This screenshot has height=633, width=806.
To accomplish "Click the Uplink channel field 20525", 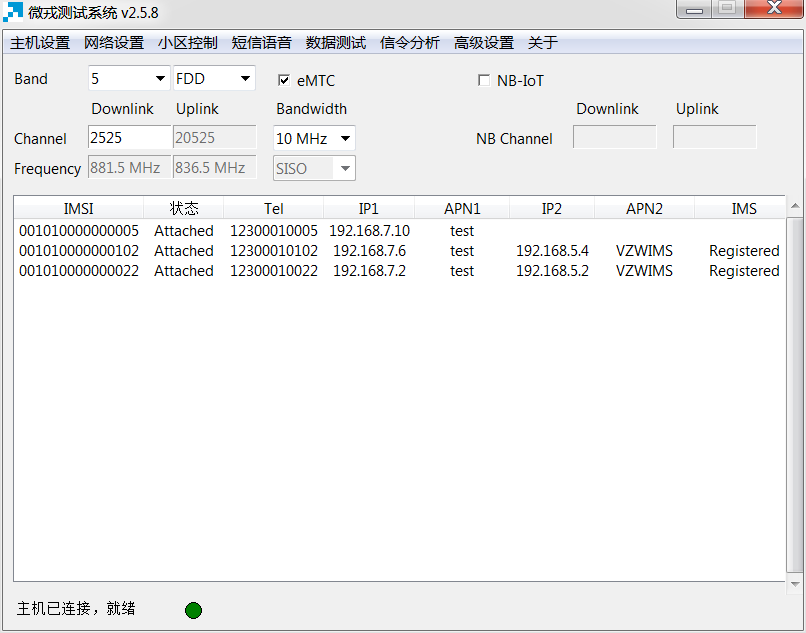I will (214, 138).
